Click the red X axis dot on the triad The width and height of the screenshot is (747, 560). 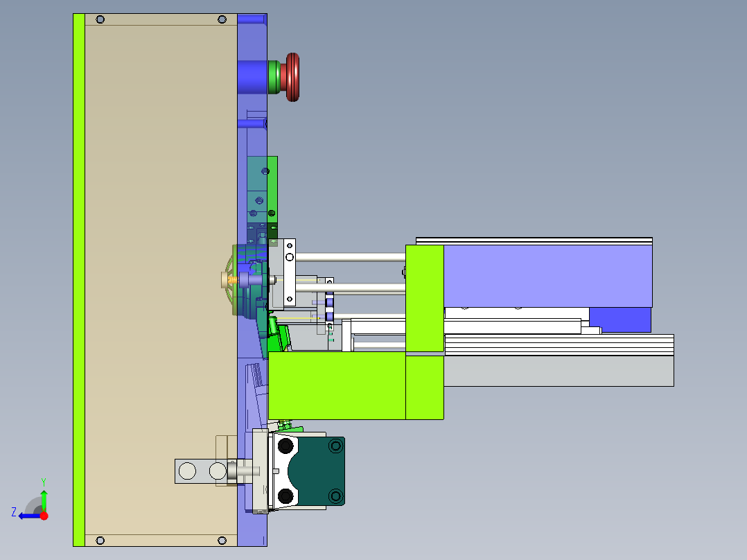[44, 516]
